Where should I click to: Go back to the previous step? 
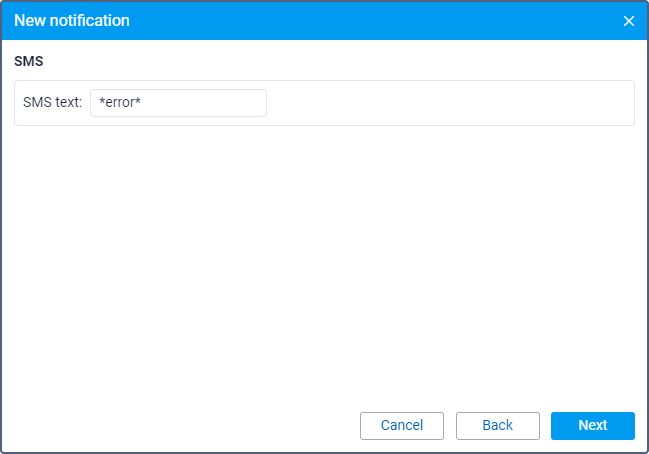tap(497, 426)
